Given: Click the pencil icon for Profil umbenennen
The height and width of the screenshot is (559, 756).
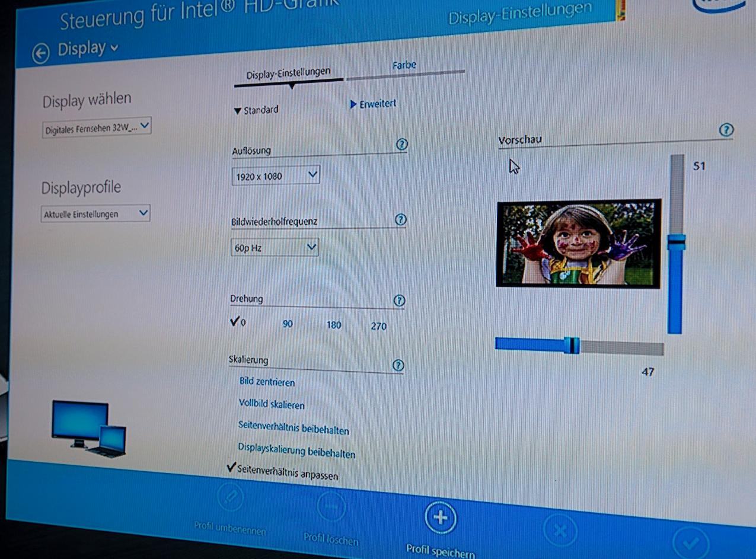Looking at the screenshot, I should point(231,497).
